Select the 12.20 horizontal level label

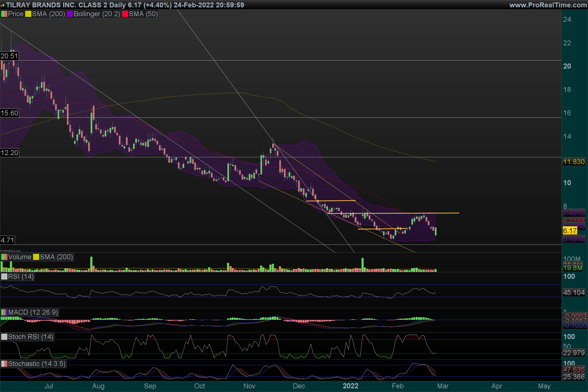[x=9, y=153]
